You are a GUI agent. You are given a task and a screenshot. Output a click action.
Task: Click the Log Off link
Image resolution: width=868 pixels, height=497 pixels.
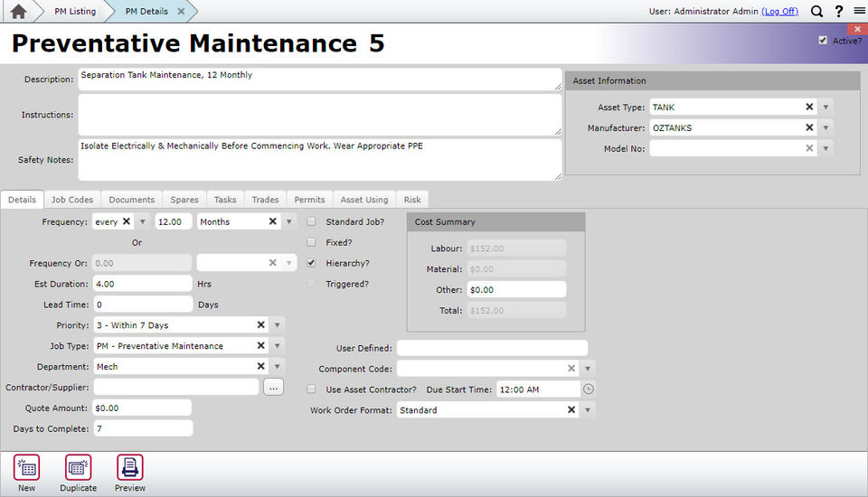779,12
